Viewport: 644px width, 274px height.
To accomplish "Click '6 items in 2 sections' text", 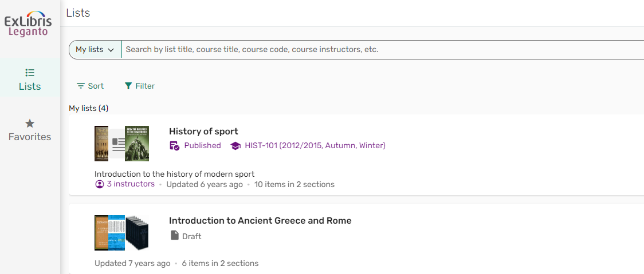I will (x=220, y=263).
